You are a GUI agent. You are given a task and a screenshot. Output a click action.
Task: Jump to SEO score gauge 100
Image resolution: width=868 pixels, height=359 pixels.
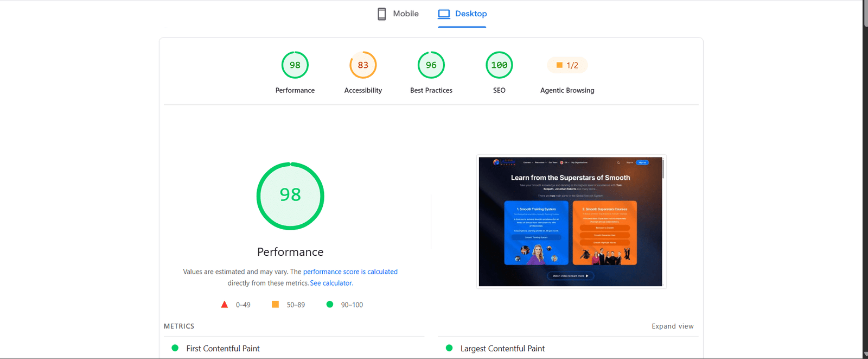[x=499, y=65]
